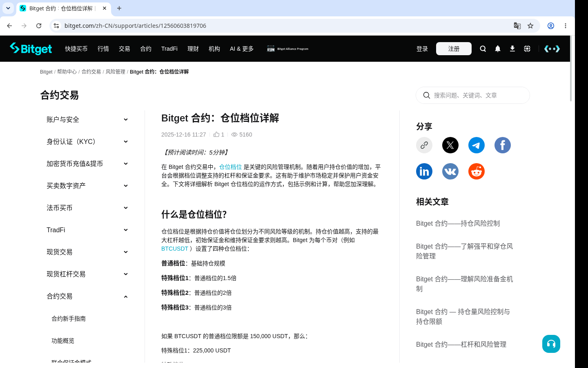Screen dimensions: 588x368
Task: Open the 快捷买币 nav menu
Action: click(76, 49)
